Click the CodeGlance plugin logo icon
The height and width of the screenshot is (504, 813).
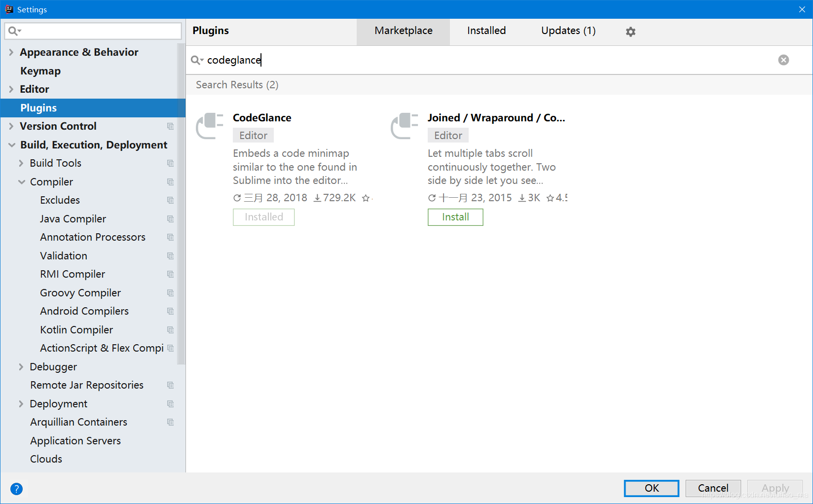click(x=210, y=126)
